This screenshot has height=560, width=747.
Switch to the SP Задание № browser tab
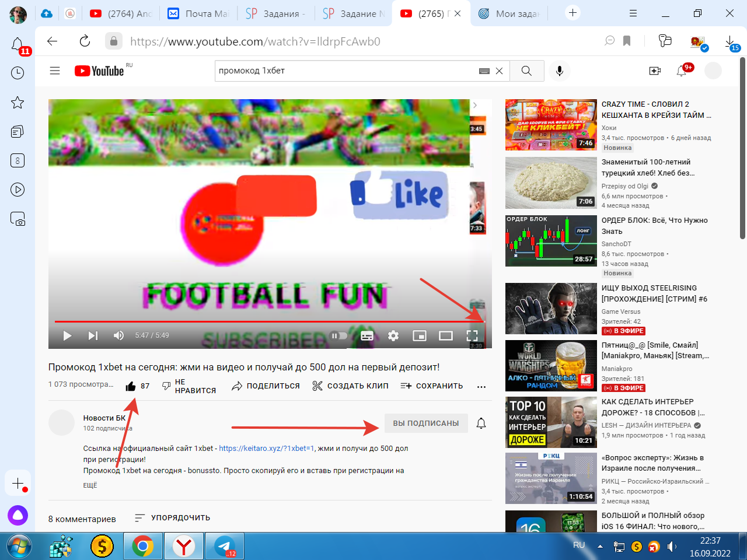pos(353,13)
